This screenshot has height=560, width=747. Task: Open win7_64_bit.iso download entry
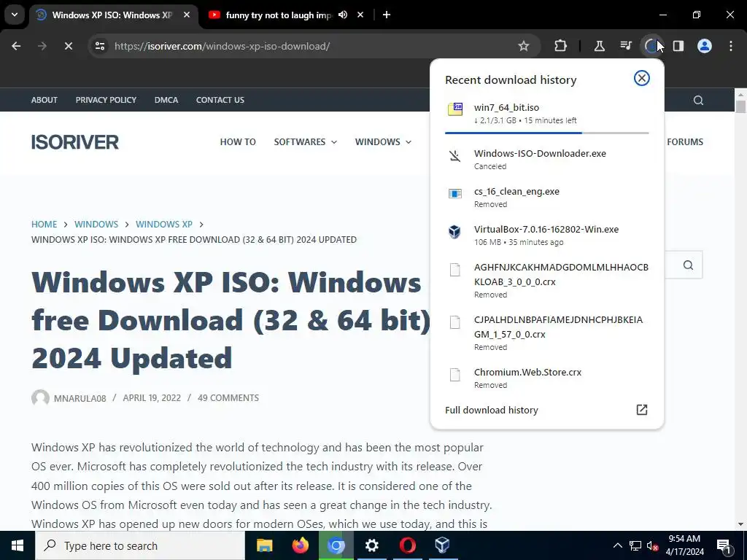point(547,114)
